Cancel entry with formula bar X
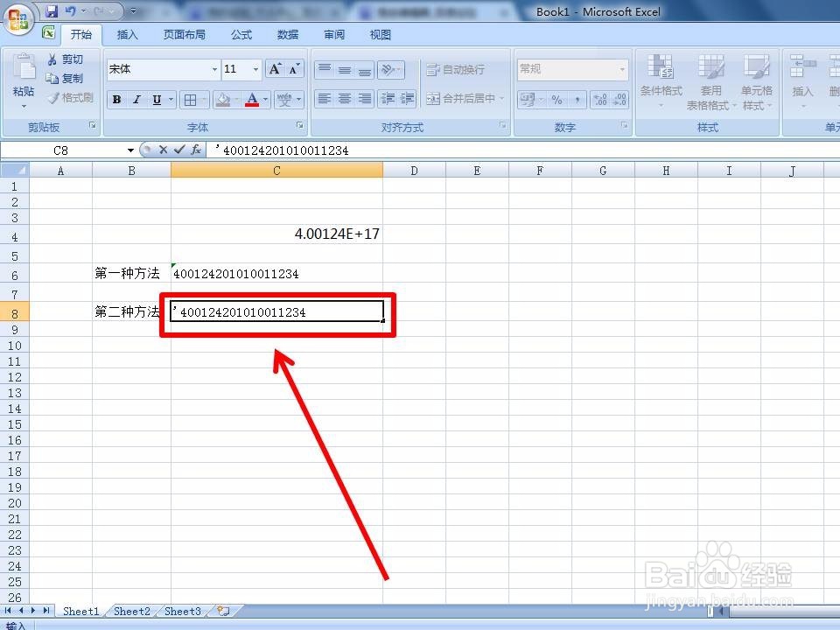Screen dimensions: 840x630 163,150
